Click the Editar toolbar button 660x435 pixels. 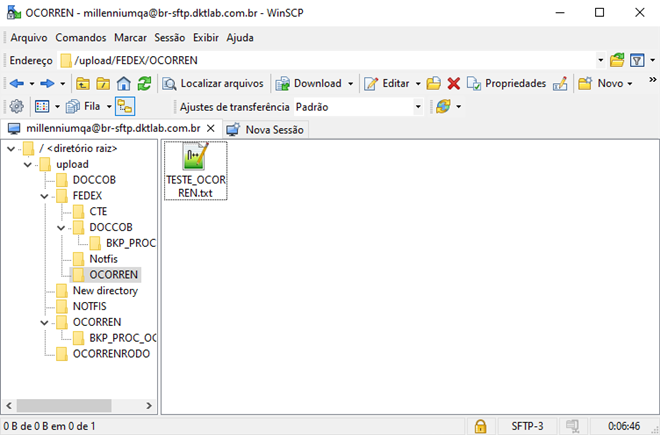pos(386,83)
